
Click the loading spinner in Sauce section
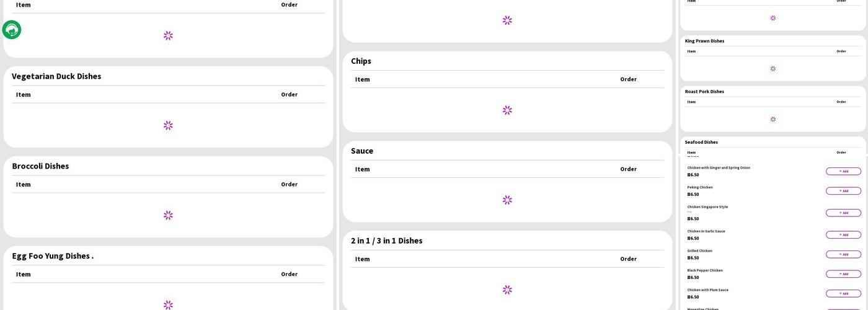(507, 200)
